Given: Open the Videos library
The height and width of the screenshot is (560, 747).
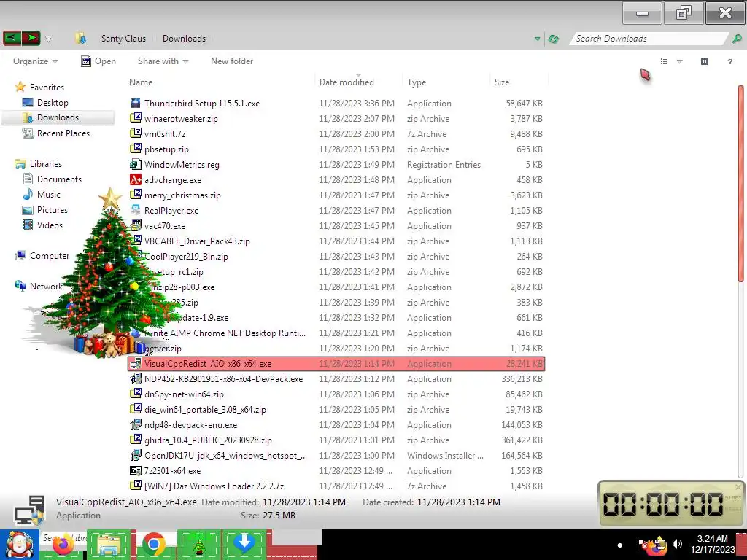Looking at the screenshot, I should tap(43, 225).
